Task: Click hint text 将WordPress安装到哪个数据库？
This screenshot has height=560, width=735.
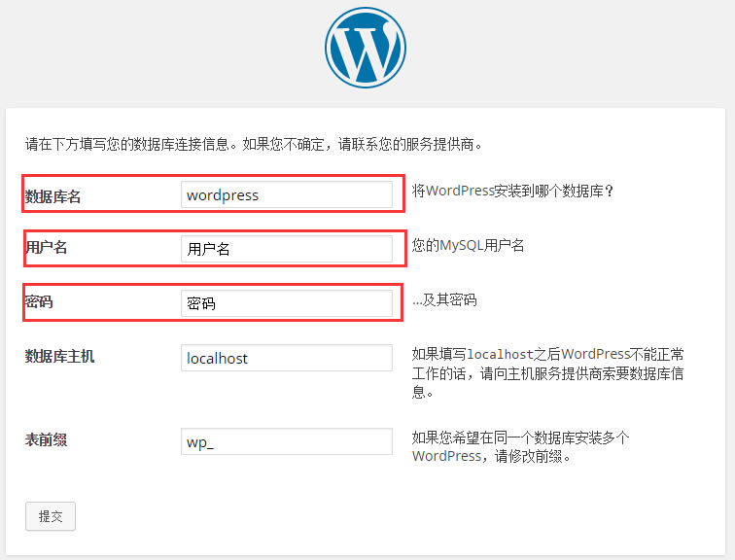Action: [x=512, y=191]
